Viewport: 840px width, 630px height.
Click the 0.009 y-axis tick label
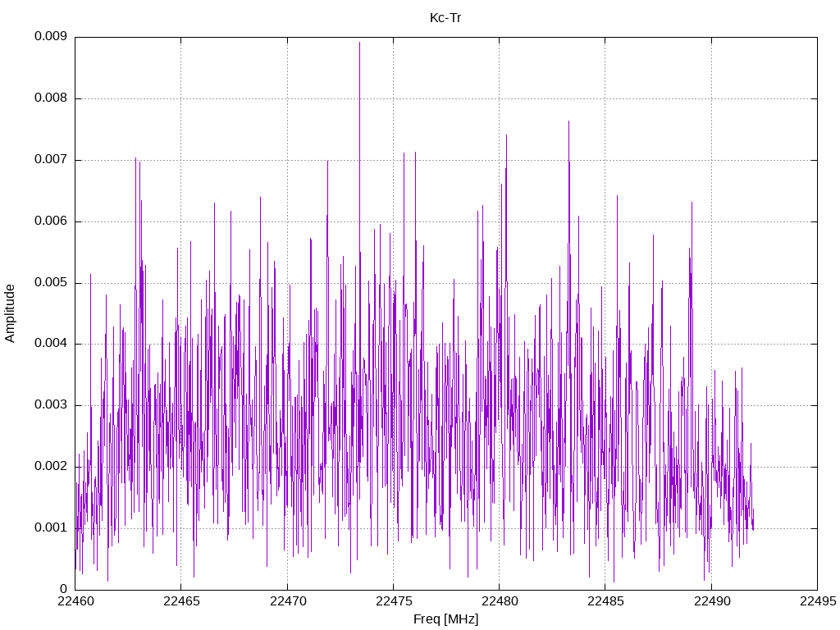(x=51, y=36)
